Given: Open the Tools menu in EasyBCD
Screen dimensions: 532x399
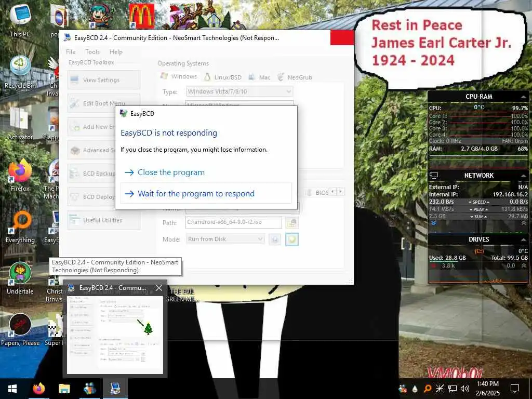Looking at the screenshot, I should pos(92,51).
